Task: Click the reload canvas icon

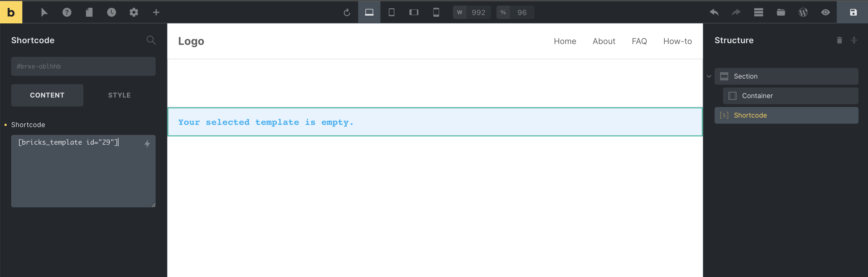Action: (347, 13)
